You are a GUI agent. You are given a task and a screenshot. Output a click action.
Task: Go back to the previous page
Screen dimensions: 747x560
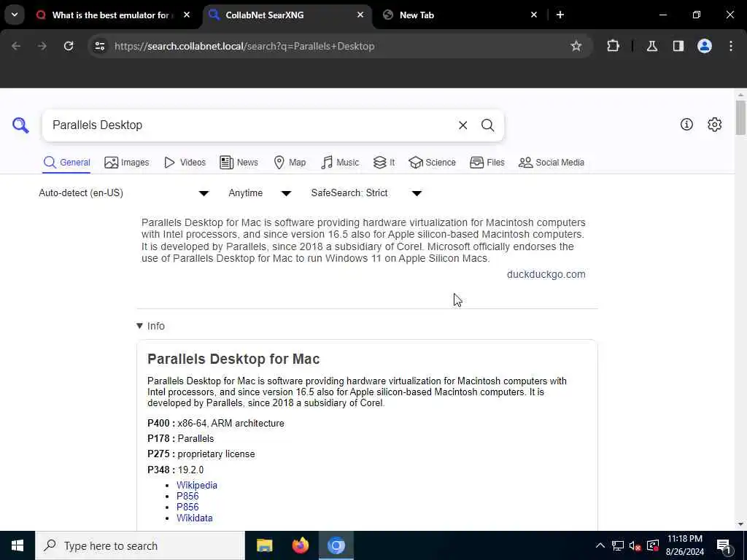point(16,46)
